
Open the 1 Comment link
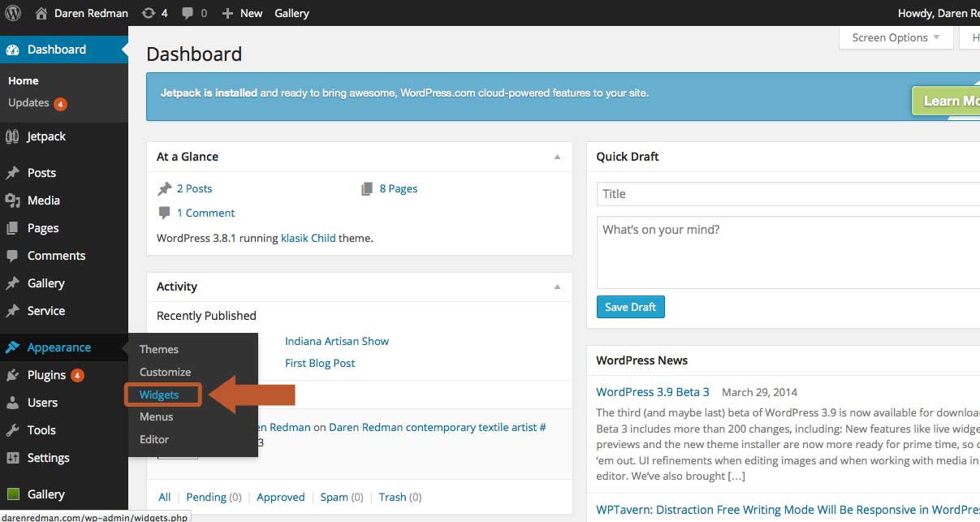[206, 213]
